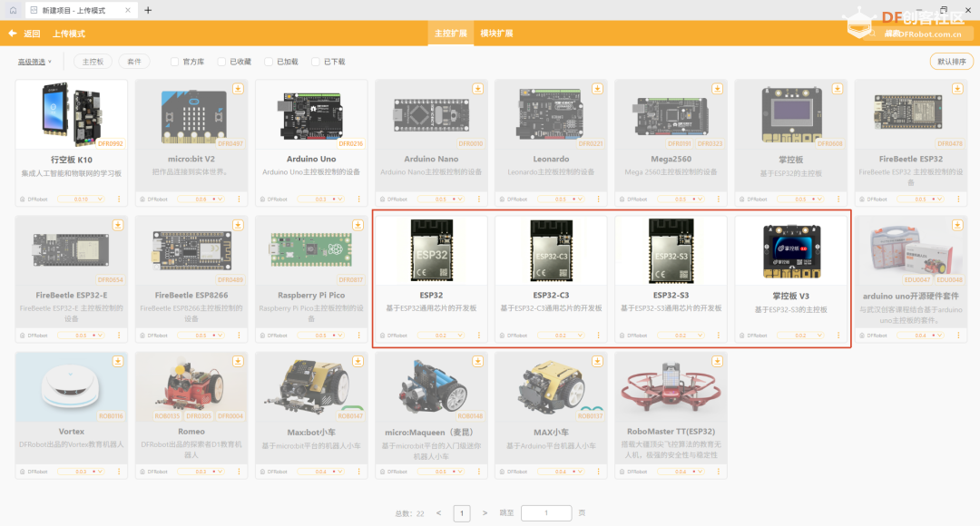Switch to the 主控扩展 tab
980x526 pixels.
(451, 34)
